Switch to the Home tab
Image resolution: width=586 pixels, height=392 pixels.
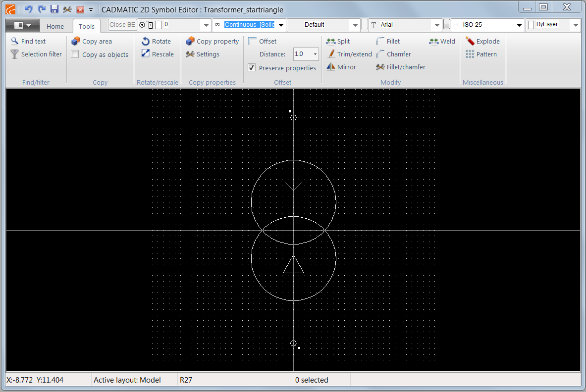tap(55, 26)
